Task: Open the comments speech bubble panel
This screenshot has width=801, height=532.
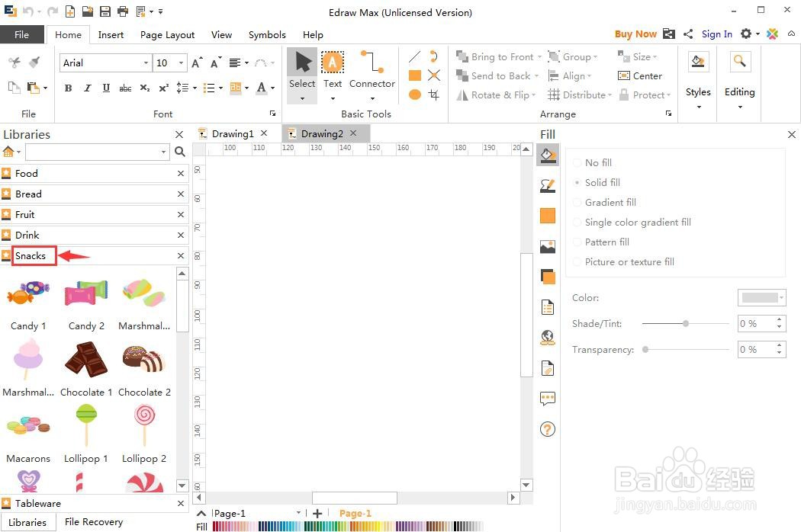Action: 548,398
